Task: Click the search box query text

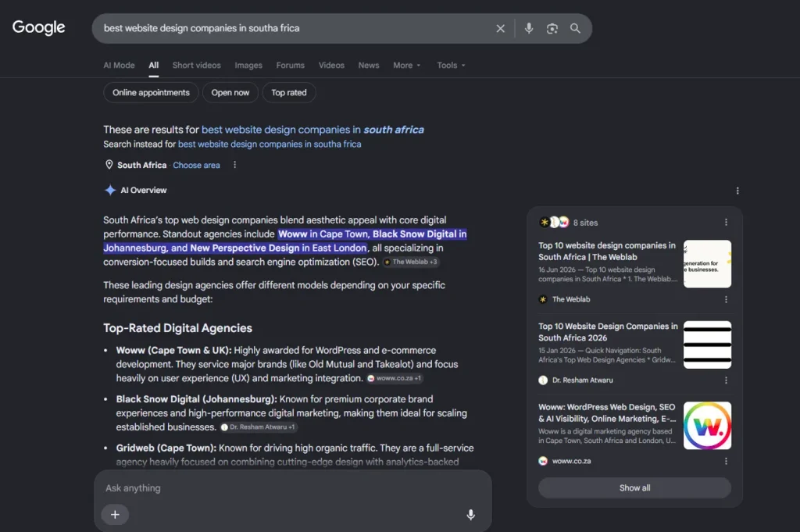Action: coord(202,28)
